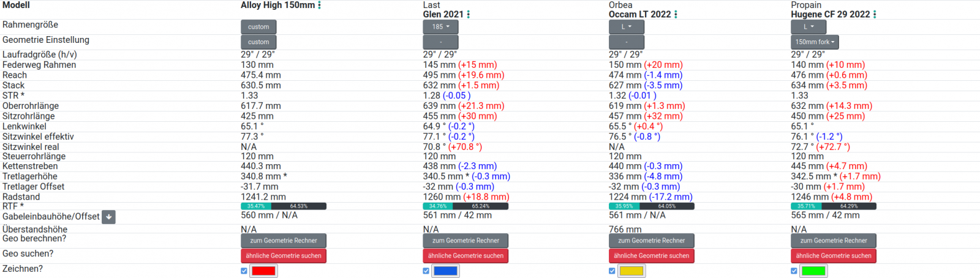Uncheck draw checkbox for Alloy High 150mm
Screen dimensions: 980x278
click(x=244, y=271)
